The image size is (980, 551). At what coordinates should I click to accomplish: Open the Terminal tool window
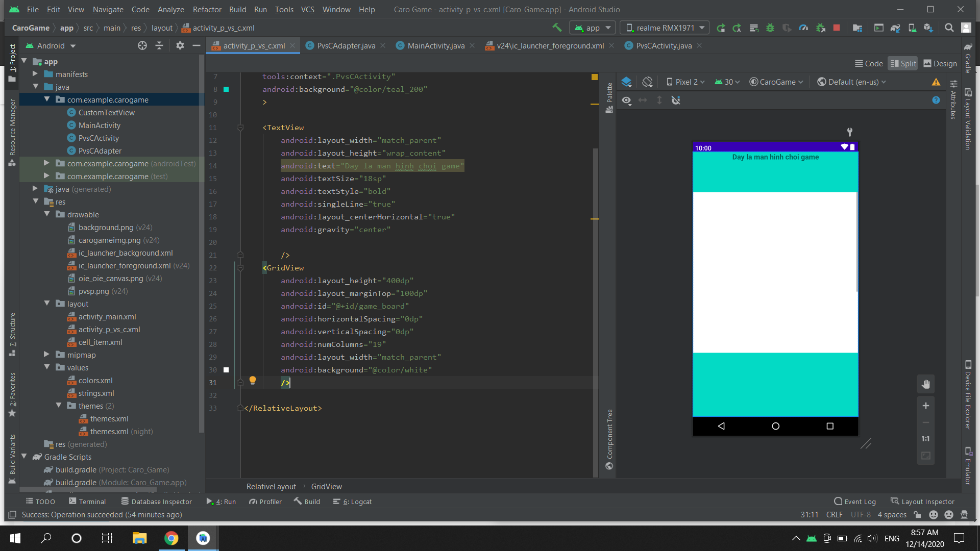87,502
